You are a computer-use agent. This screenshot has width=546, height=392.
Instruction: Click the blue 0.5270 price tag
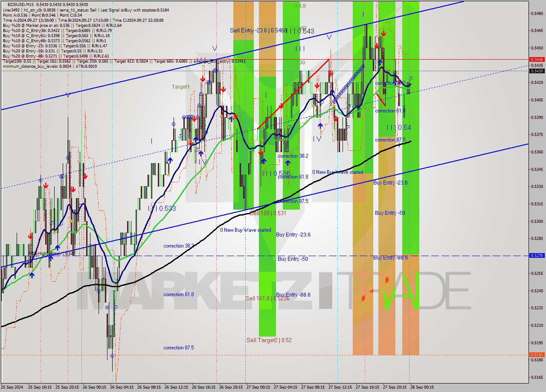point(536,256)
